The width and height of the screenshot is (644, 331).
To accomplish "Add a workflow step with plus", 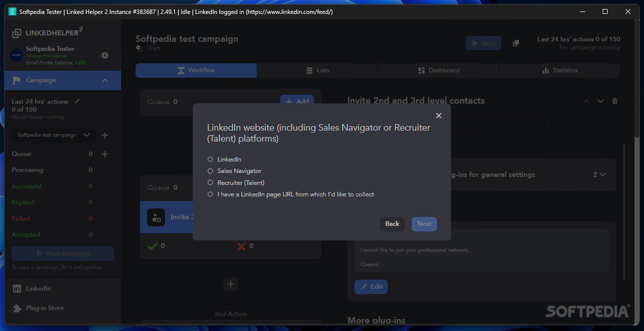I will tap(230, 284).
